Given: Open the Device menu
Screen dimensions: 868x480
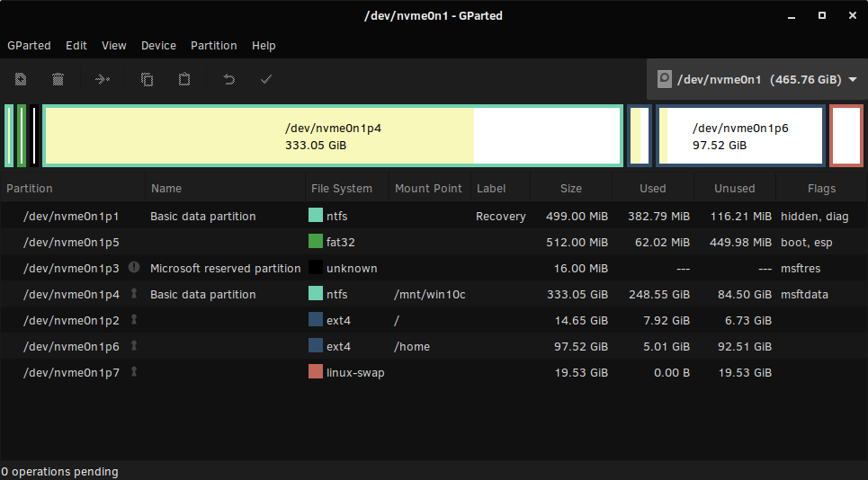Looking at the screenshot, I should pos(158,45).
